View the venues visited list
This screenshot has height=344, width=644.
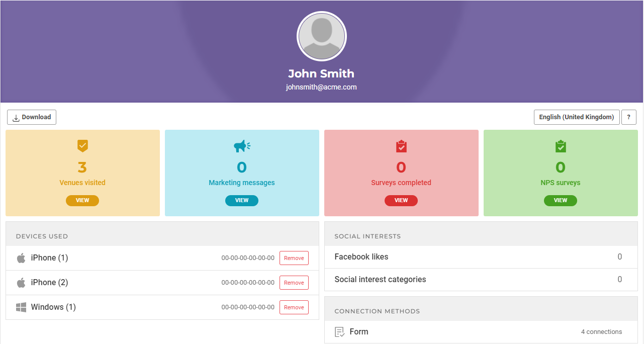(82, 200)
